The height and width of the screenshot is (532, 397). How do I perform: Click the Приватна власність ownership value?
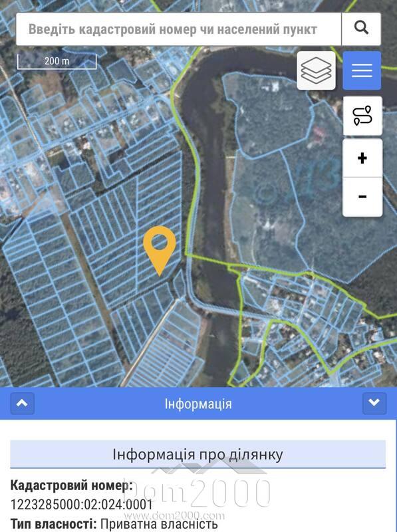tap(159, 524)
